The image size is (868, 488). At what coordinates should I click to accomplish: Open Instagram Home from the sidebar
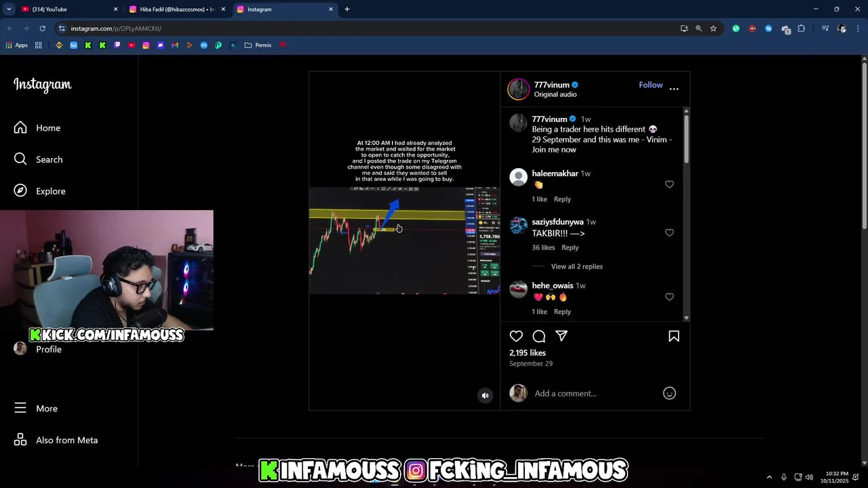coord(38,127)
